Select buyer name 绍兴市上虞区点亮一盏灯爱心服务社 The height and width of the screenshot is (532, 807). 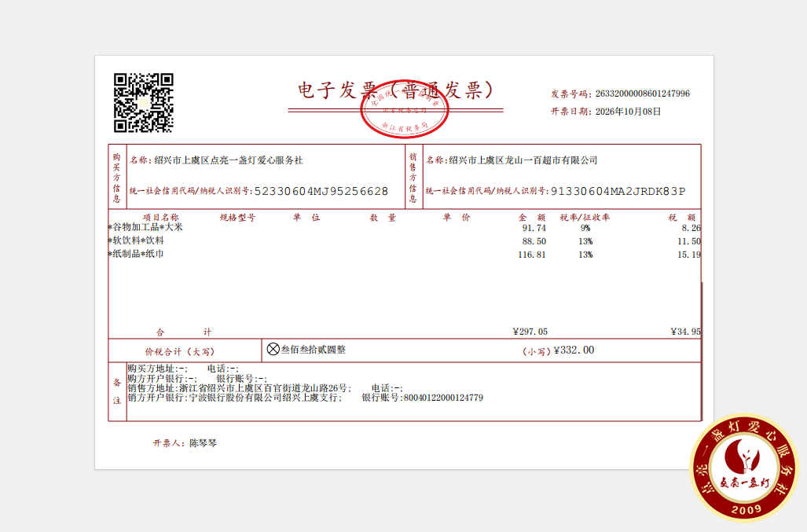coord(229,160)
